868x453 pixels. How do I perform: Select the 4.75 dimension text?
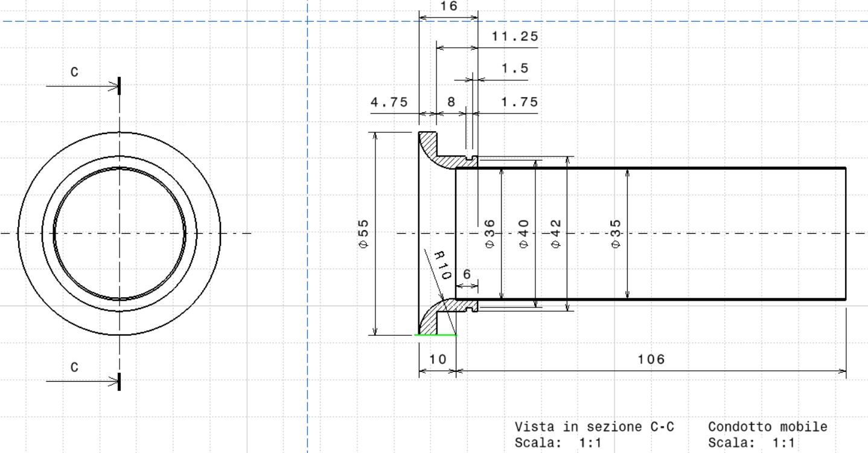[x=389, y=102]
